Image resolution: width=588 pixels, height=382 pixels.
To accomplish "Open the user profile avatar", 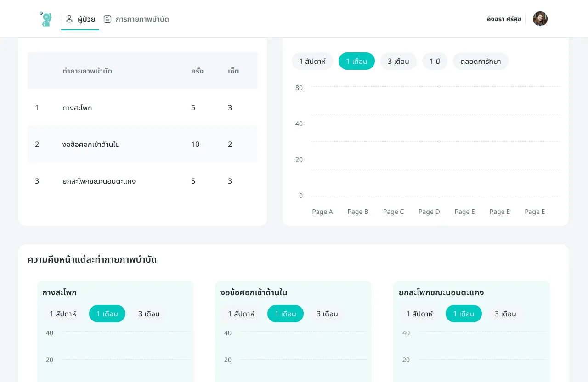I will coord(540,19).
